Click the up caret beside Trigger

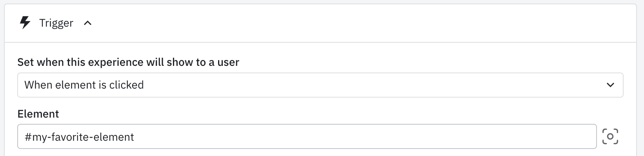88,23
